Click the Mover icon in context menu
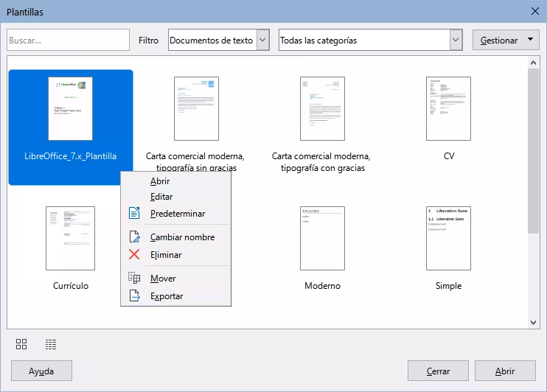This screenshot has width=547, height=392. click(134, 279)
